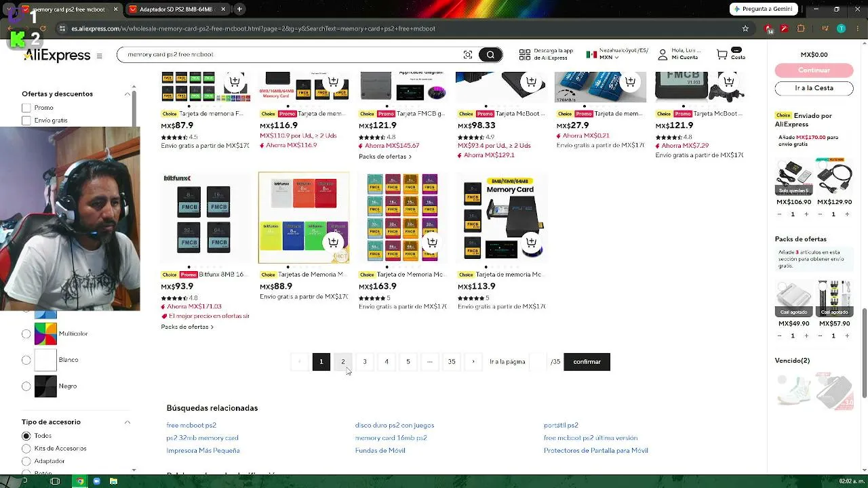This screenshot has width=868, height=488.
Task: Go to next results page arrow
Action: 473,362
